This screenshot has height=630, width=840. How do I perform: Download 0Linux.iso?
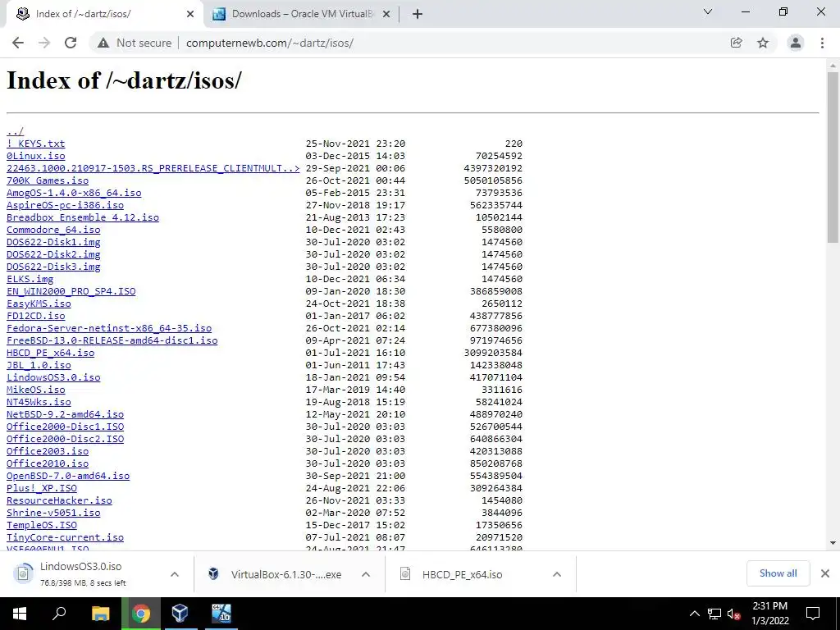pyautogui.click(x=36, y=156)
